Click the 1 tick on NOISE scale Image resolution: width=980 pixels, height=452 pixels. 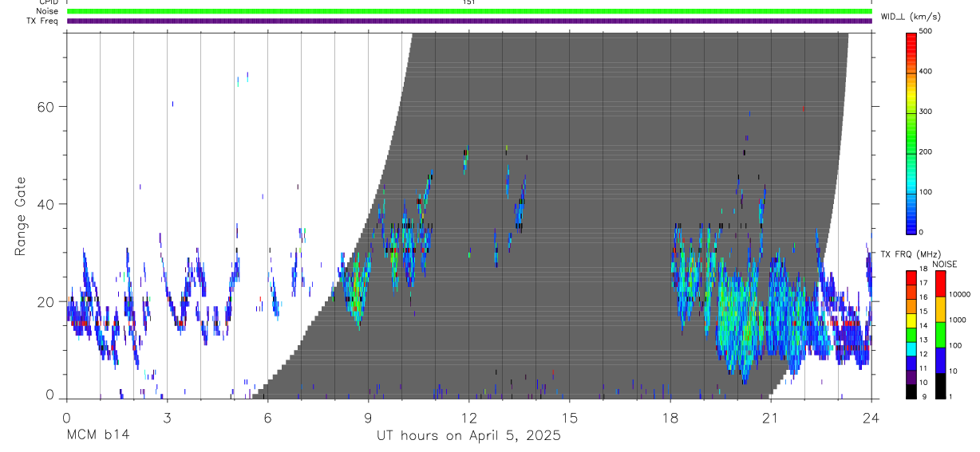pos(952,397)
